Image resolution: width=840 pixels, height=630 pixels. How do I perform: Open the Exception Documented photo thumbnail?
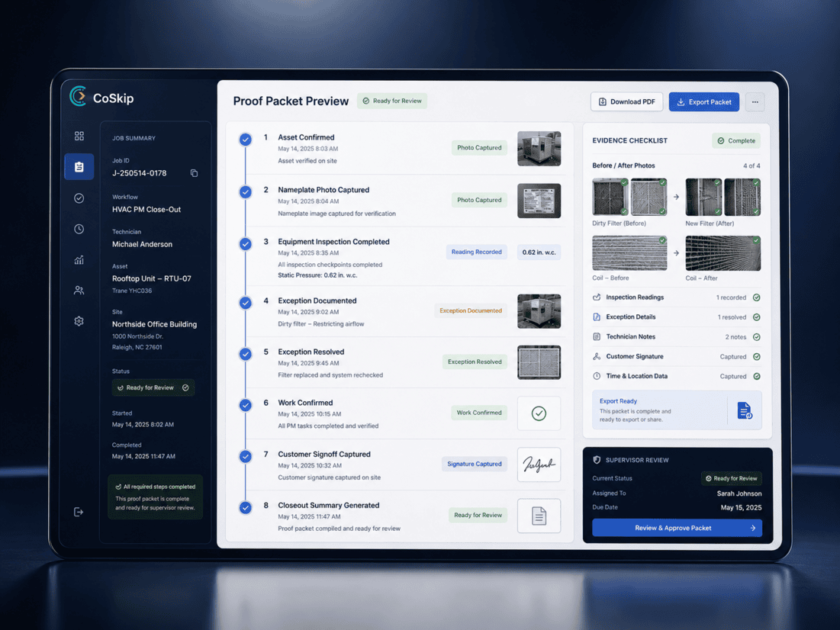539,311
